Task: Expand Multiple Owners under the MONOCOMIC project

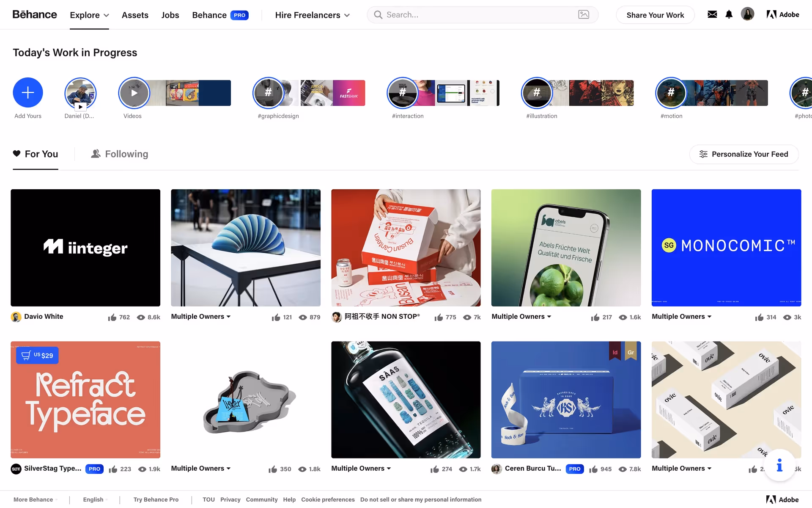Action: [x=681, y=316]
